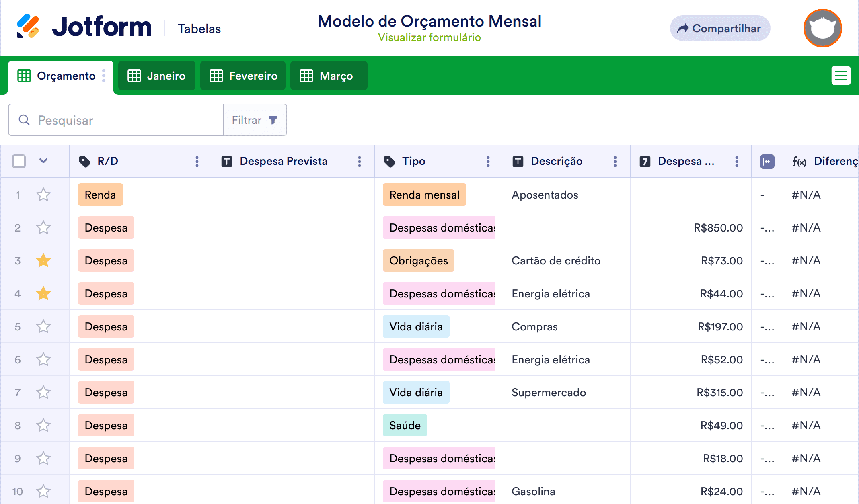Switch to the Março tab

point(329,76)
